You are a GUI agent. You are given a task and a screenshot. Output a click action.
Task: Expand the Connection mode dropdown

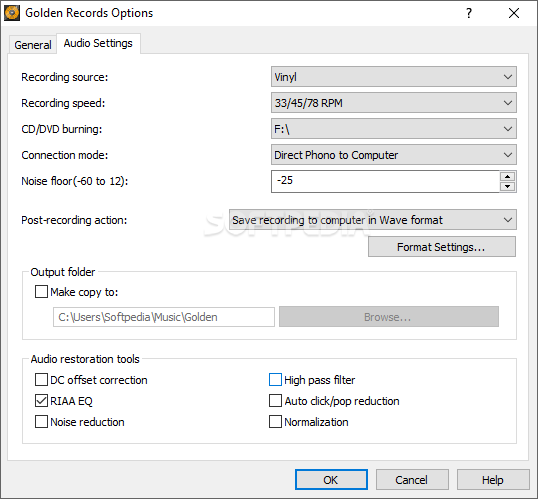(x=394, y=155)
